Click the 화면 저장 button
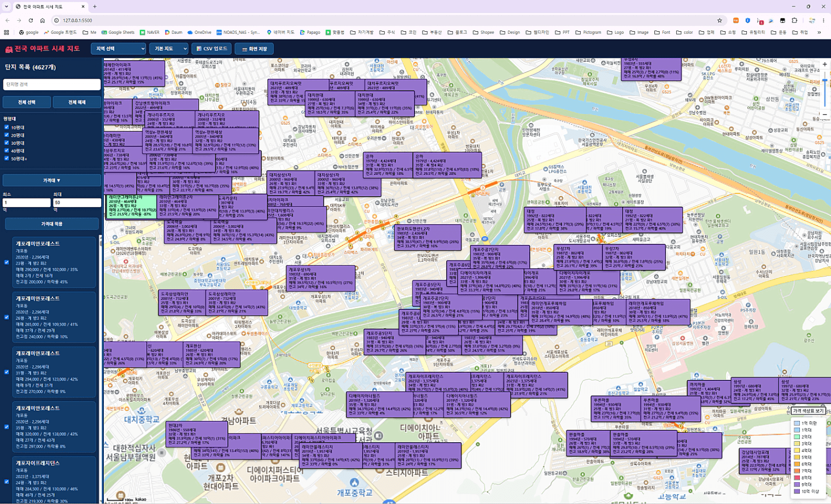This screenshot has height=504, width=831. (x=254, y=49)
